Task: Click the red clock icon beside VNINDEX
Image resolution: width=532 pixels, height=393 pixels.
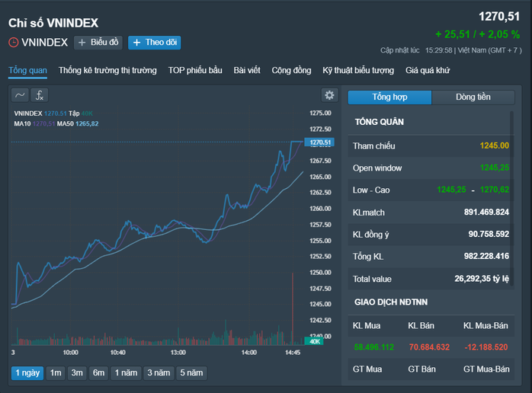Action: (x=13, y=43)
